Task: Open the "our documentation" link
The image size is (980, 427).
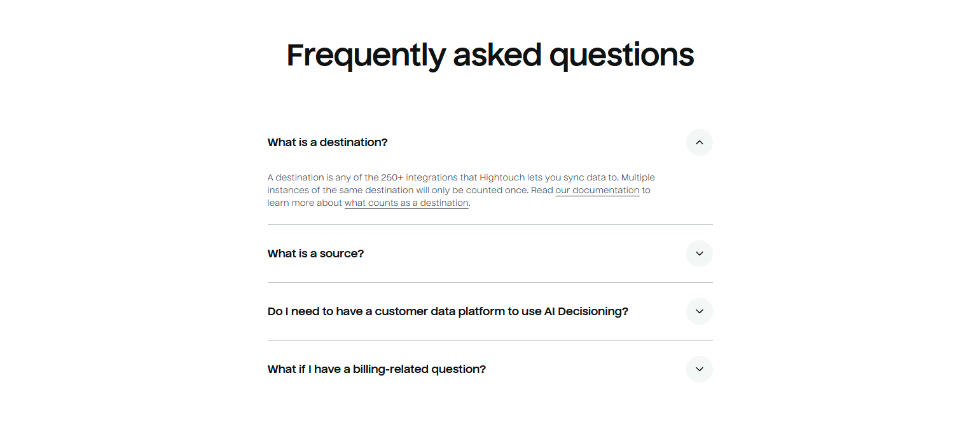Action: (x=597, y=190)
